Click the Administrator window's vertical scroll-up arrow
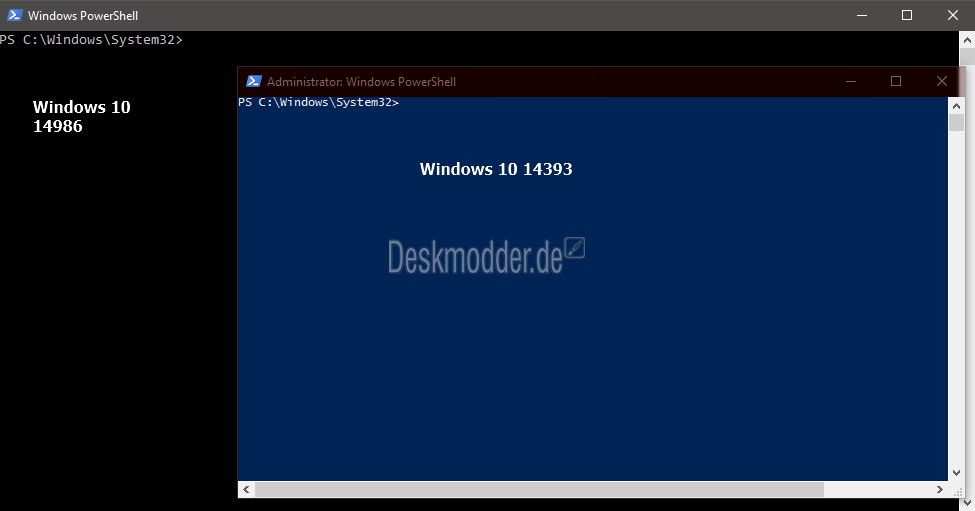Image resolution: width=975 pixels, height=511 pixels. pos(956,106)
